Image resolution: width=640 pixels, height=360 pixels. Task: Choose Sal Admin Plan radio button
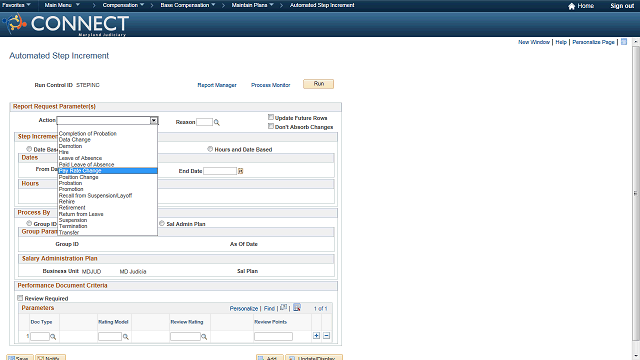coord(162,223)
